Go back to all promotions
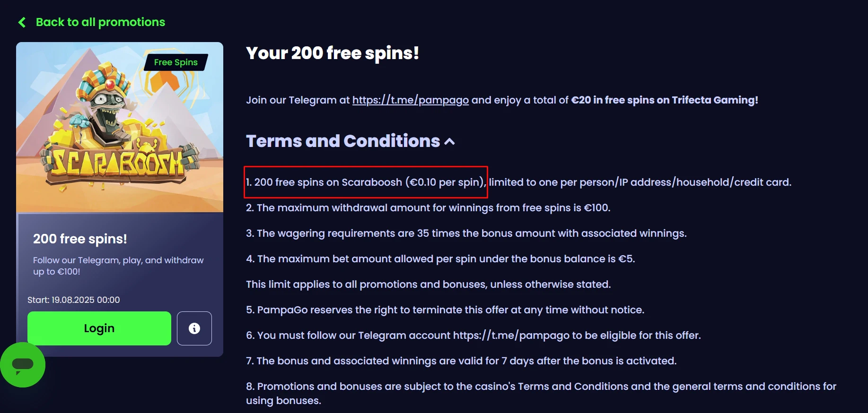 tap(100, 22)
